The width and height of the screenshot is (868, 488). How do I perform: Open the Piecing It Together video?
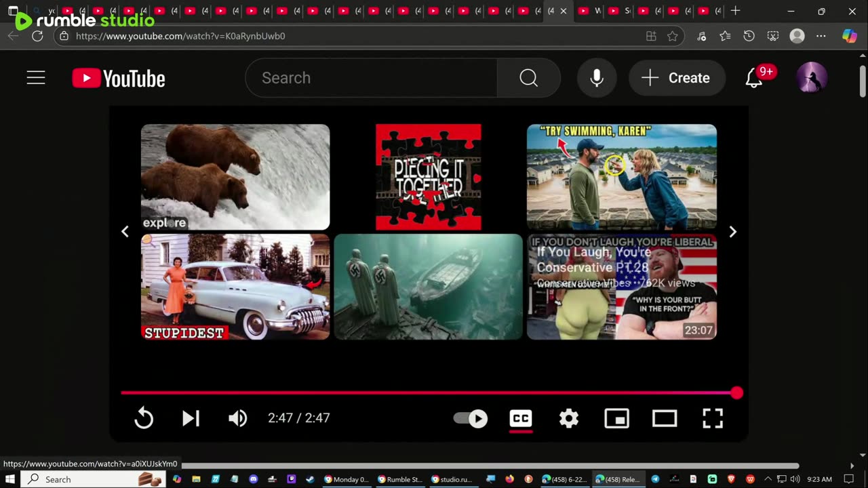tap(429, 177)
